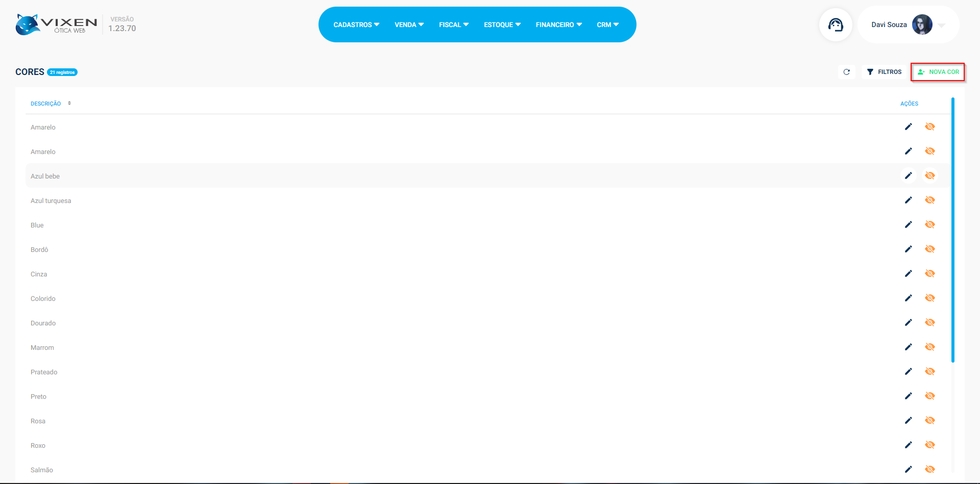The image size is (980, 484).
Task: Disable the Marrom color entry
Action: click(929, 347)
